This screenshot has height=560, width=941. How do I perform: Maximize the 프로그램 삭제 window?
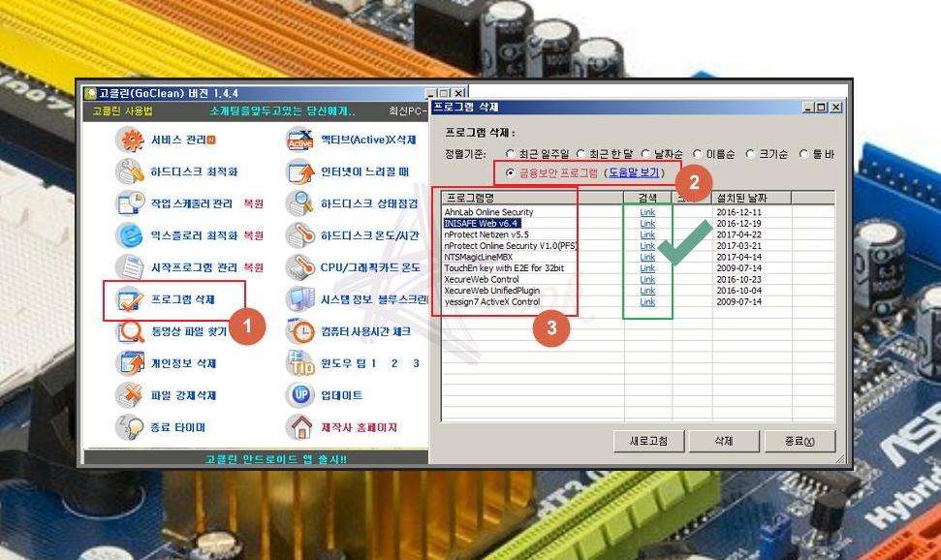(822, 108)
